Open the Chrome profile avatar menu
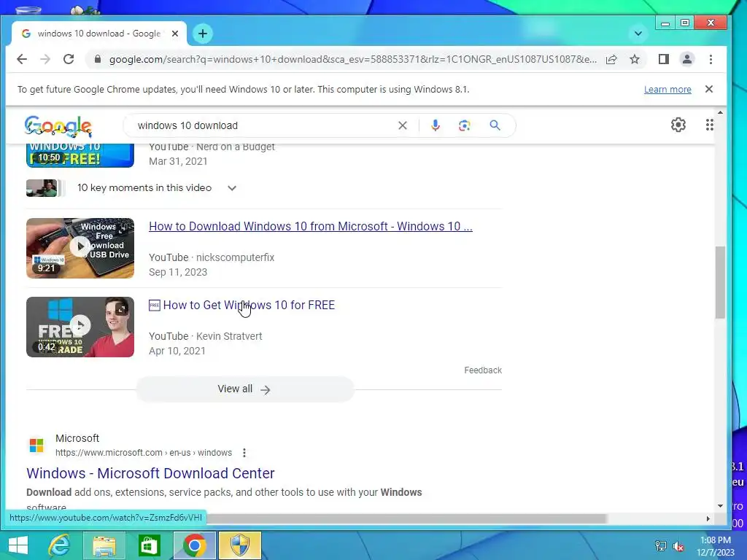Screen dimensions: 747x560 point(687,59)
